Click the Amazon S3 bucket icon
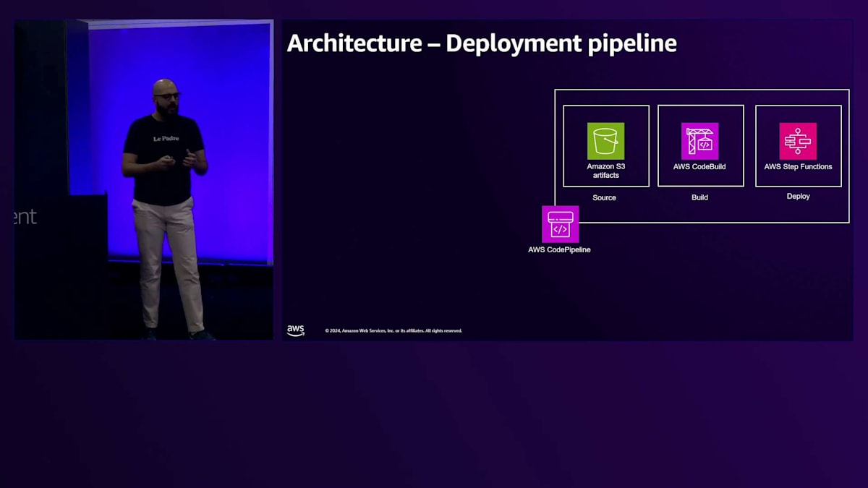Viewport: 868px width, 488px height. coord(605,141)
